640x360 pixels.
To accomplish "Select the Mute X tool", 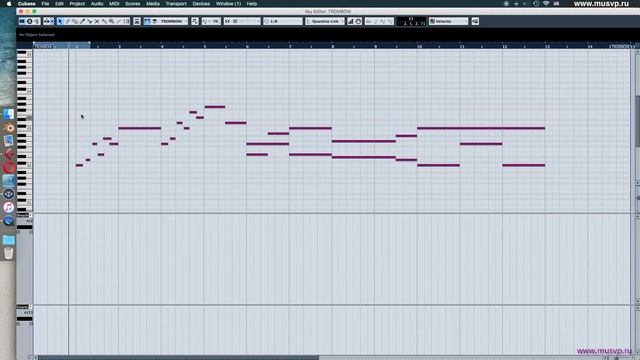I will tap(97, 21).
